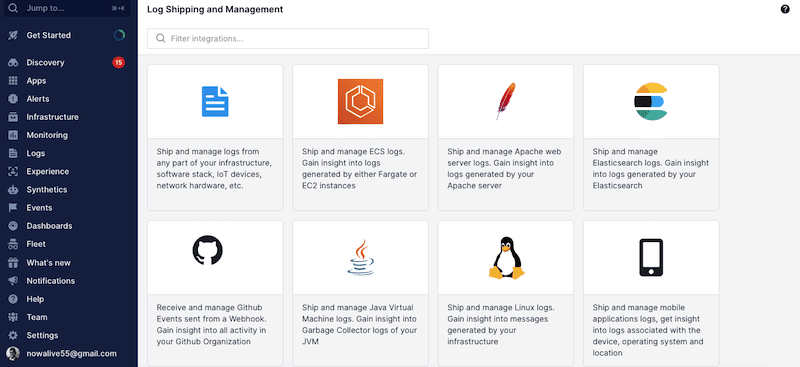Open Infrastructure in the sidebar
The width and height of the screenshot is (800, 367).
53,117
